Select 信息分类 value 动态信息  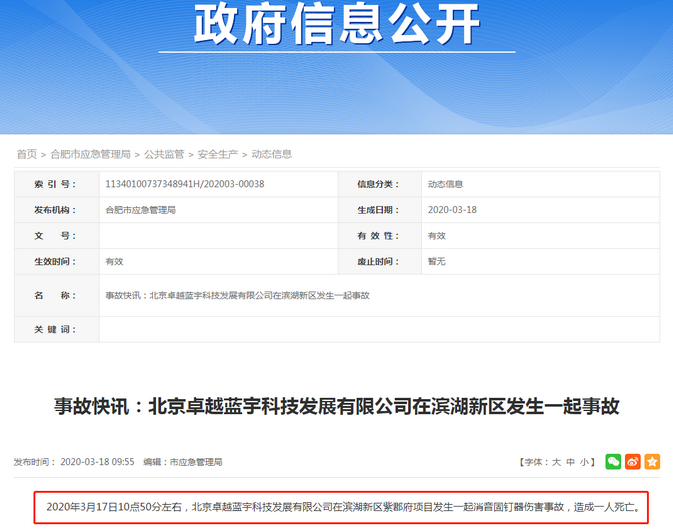coord(446,184)
